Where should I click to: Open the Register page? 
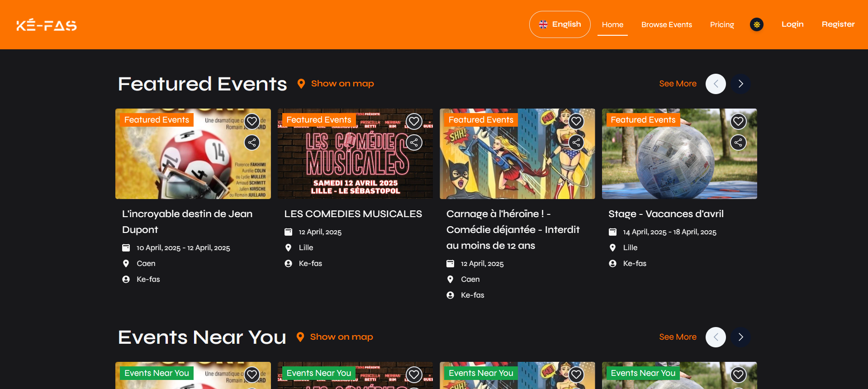pos(838,24)
